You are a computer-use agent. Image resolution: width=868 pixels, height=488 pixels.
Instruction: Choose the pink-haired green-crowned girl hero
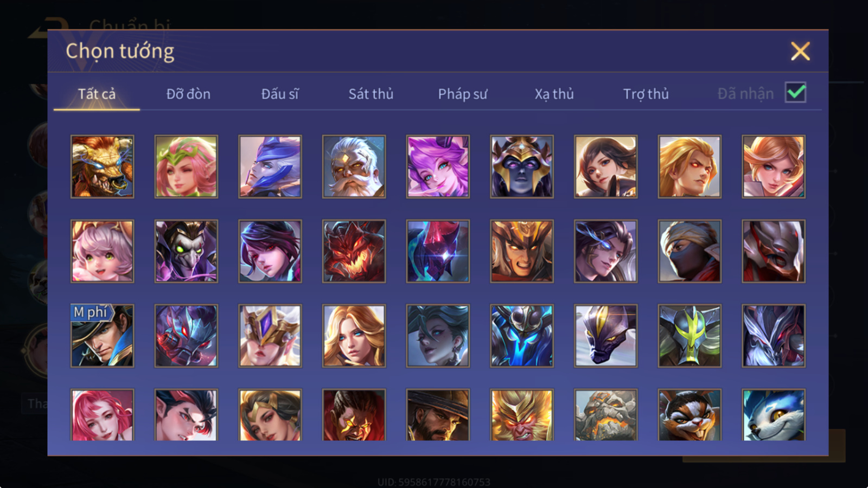tap(186, 166)
